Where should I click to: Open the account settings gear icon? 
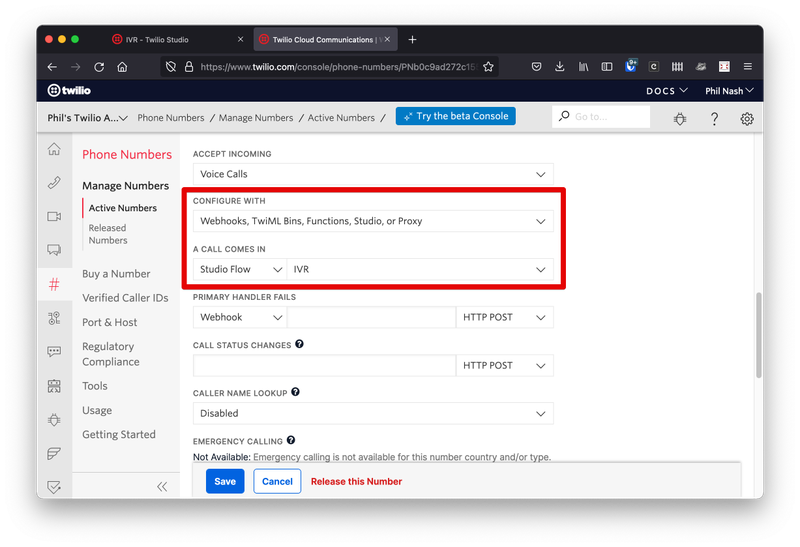tap(747, 119)
